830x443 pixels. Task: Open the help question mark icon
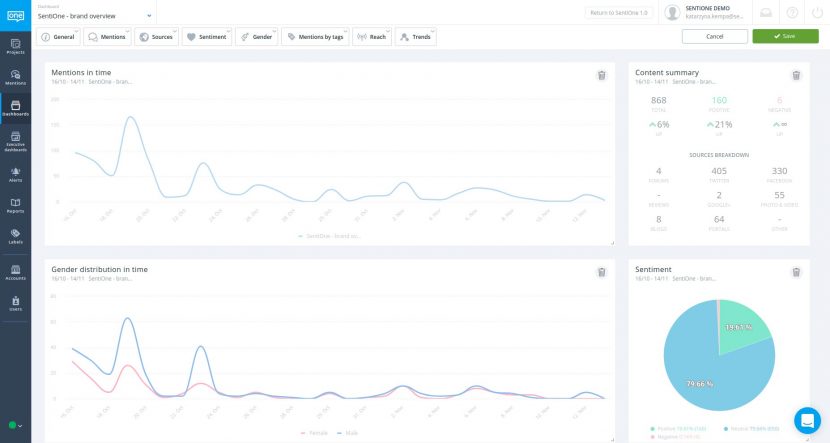[792, 13]
